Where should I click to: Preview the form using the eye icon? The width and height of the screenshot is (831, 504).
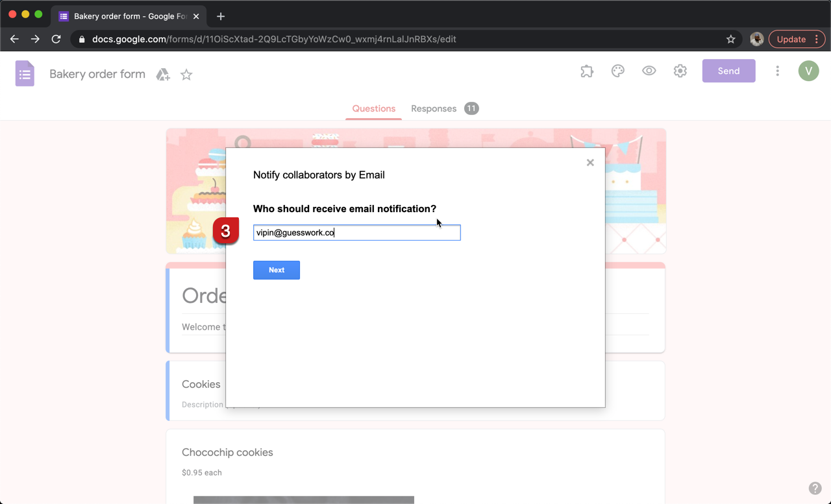[x=649, y=71]
